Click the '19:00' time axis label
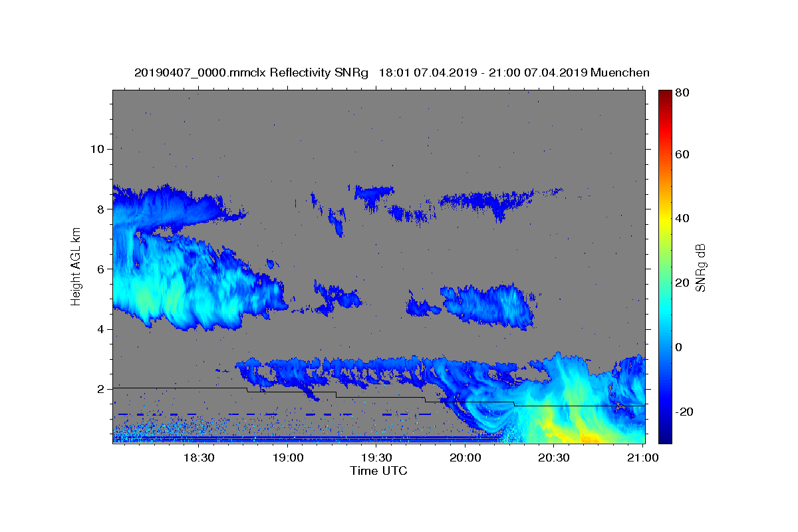Image resolution: width=798 pixels, height=532 pixels. click(287, 458)
